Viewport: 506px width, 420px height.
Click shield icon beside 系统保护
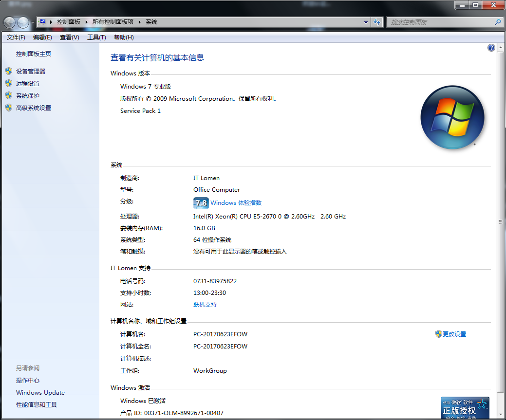(9, 95)
